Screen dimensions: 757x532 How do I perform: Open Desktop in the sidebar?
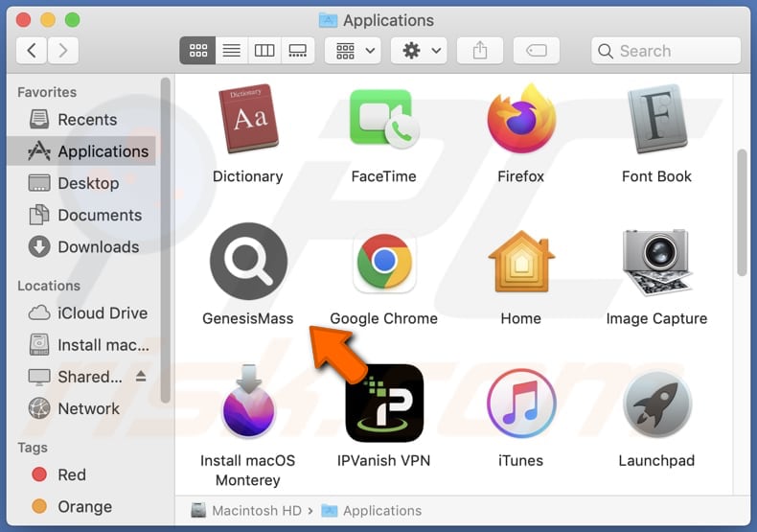81,183
